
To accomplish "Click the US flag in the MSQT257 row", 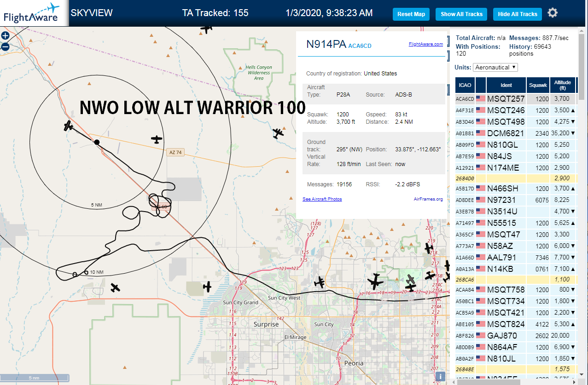I will (x=481, y=98).
